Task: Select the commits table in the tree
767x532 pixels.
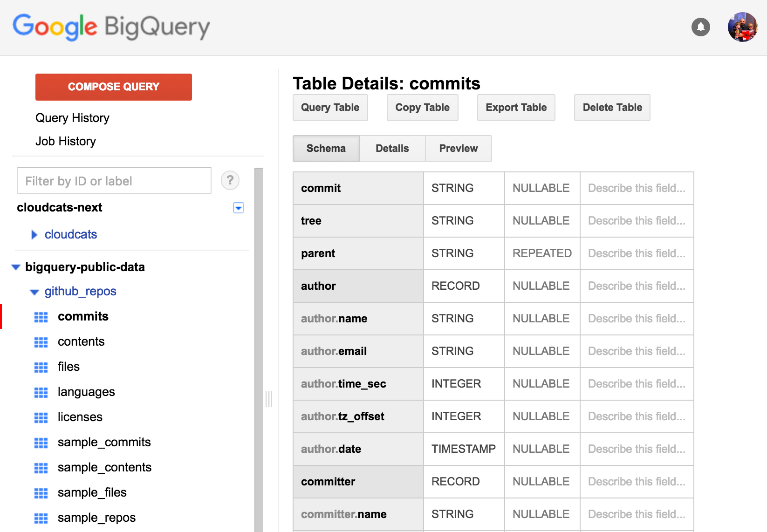Action: point(83,316)
